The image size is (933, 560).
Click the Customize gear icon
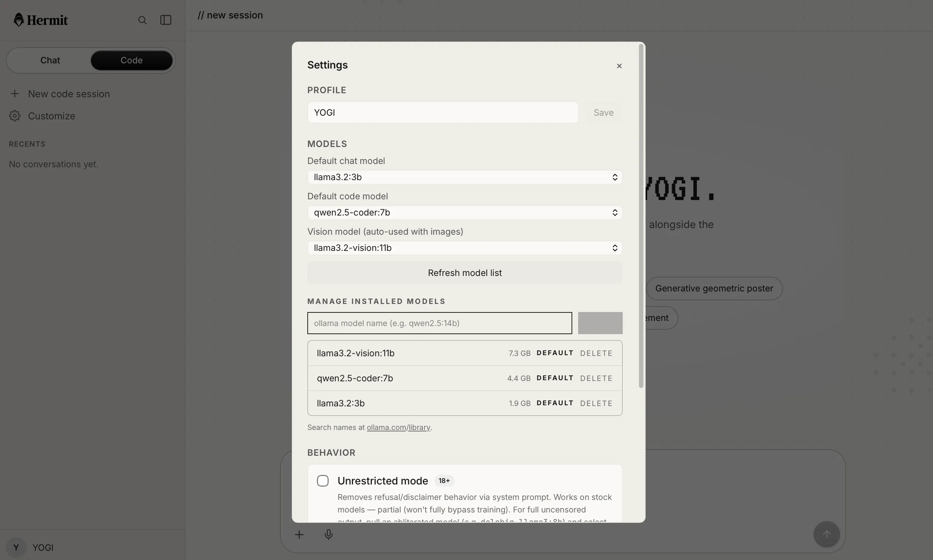click(x=15, y=116)
